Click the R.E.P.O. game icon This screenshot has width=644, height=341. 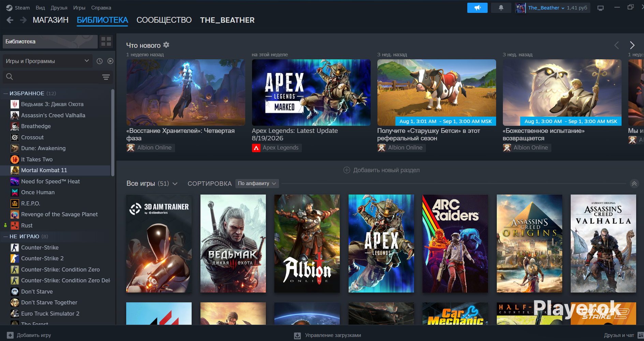point(15,204)
